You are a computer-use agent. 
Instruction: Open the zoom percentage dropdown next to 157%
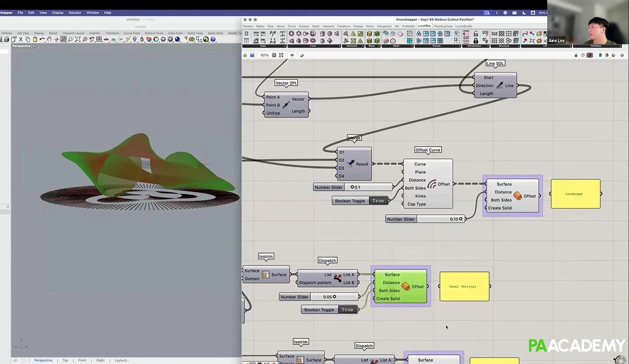pyautogui.click(x=274, y=55)
